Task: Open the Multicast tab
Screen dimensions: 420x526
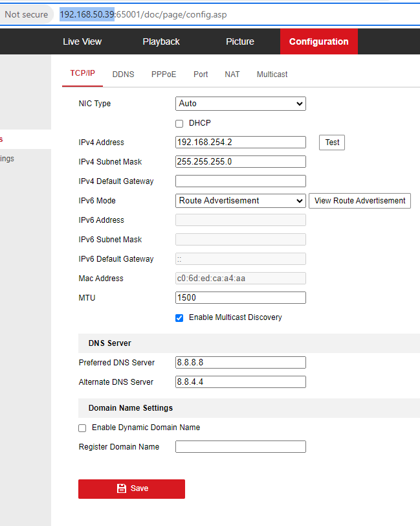Action: (x=272, y=74)
